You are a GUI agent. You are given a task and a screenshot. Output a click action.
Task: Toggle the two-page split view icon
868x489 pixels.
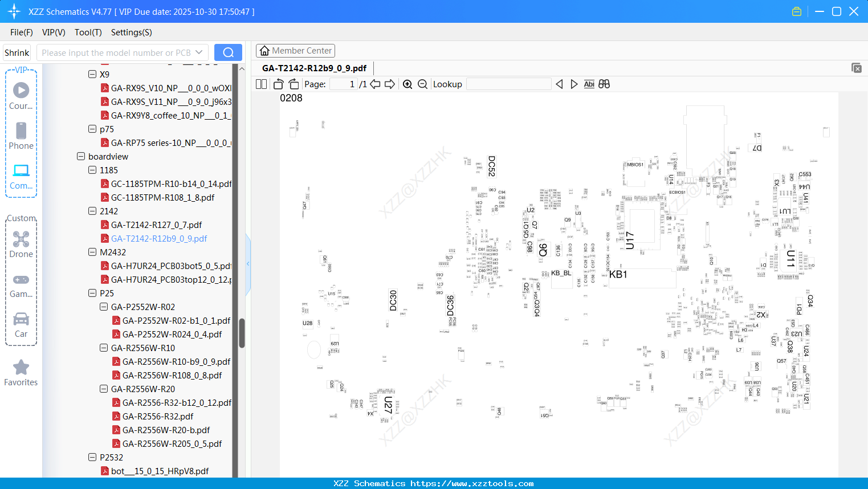(261, 84)
